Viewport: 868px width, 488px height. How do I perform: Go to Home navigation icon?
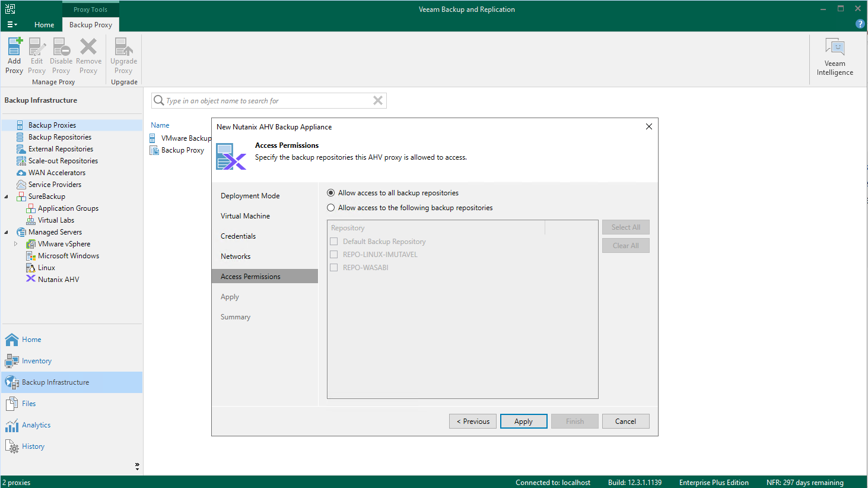coord(12,340)
